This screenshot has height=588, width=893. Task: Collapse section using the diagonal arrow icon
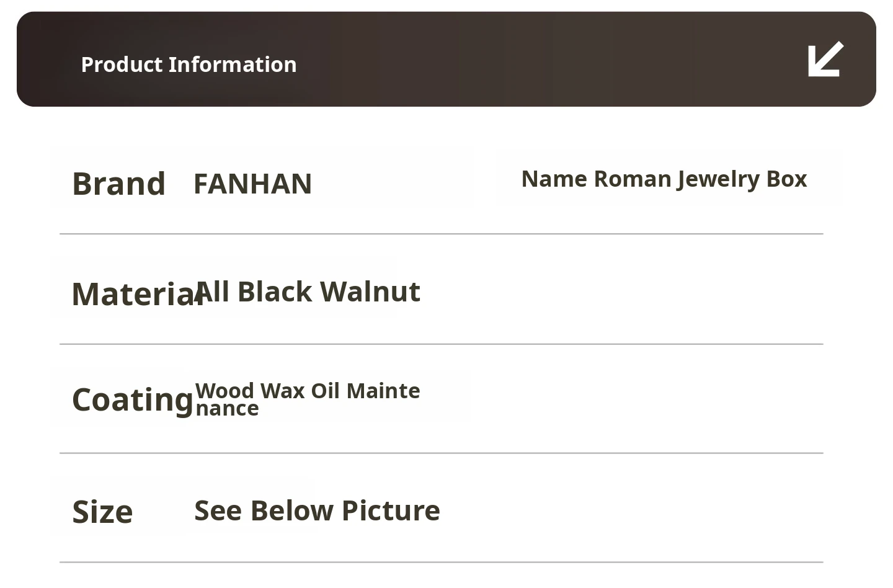[x=825, y=60]
